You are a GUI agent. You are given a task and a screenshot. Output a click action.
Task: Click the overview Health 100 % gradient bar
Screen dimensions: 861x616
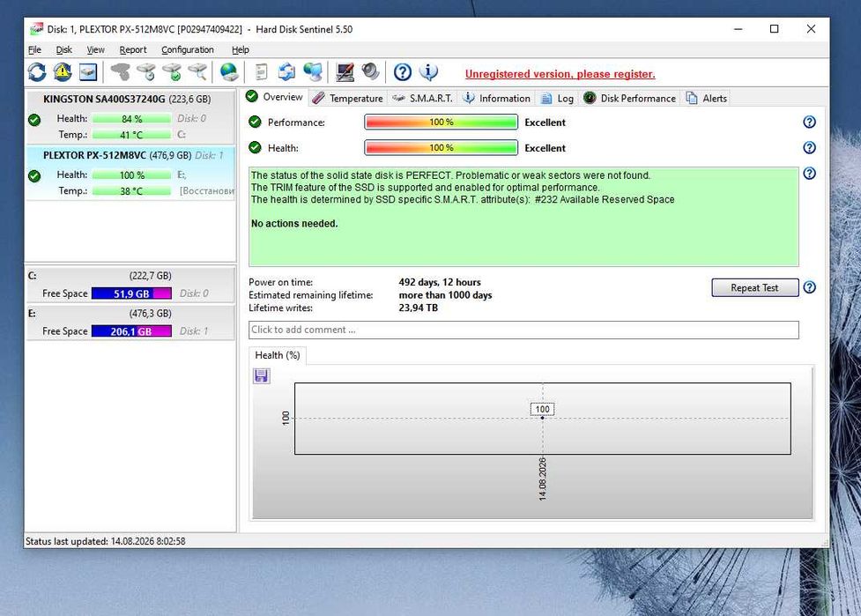441,148
